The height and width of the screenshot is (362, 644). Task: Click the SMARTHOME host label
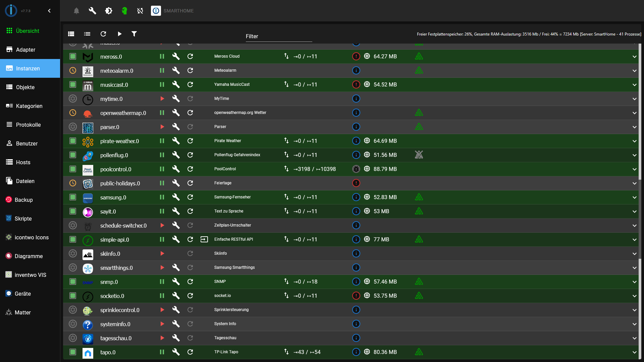coord(178,11)
